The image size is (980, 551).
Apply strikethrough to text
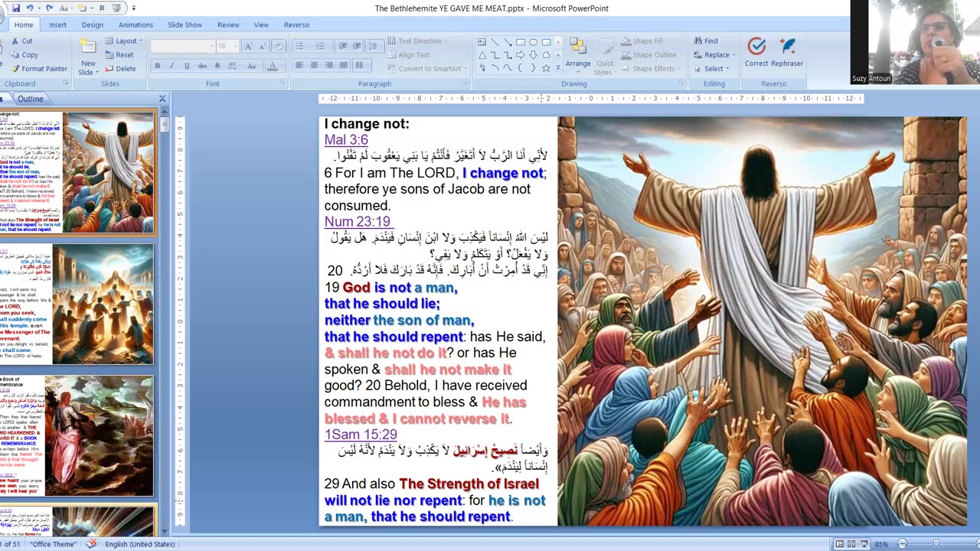[201, 66]
